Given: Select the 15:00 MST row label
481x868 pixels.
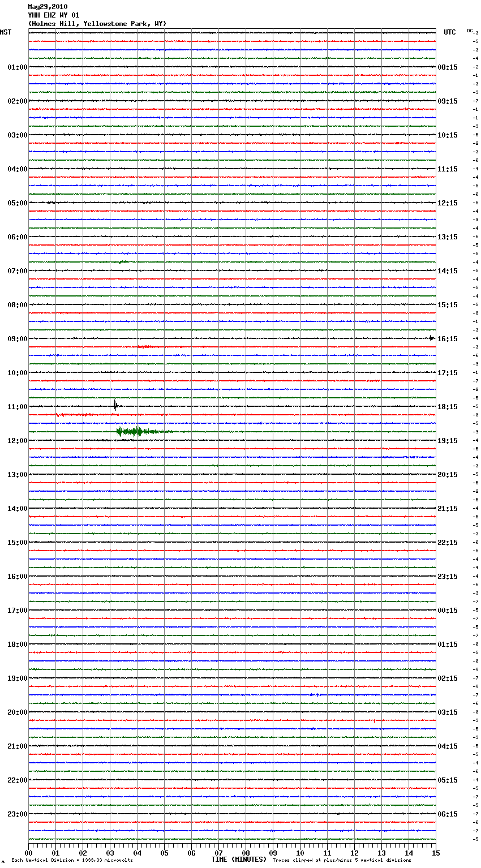Looking at the screenshot, I should (18, 543).
